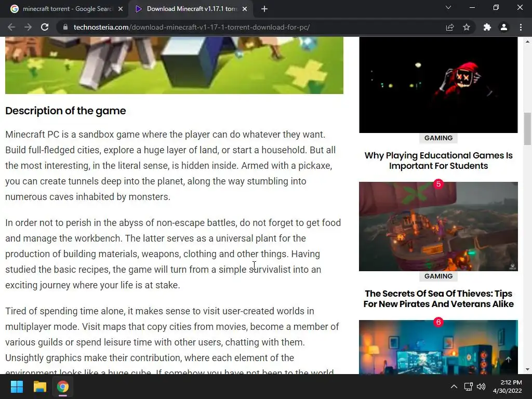Go forward with the browser arrow

point(28,27)
